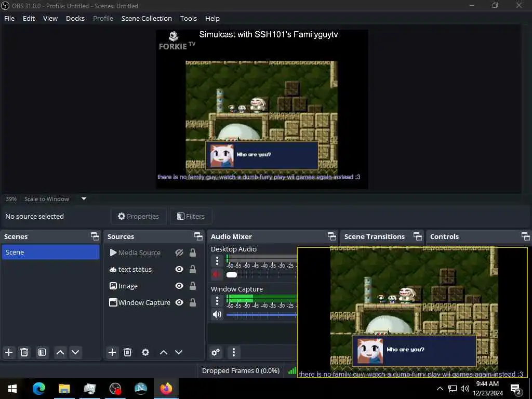Pop out the Sources dock
This screenshot has height=399, width=532.
[198, 236]
